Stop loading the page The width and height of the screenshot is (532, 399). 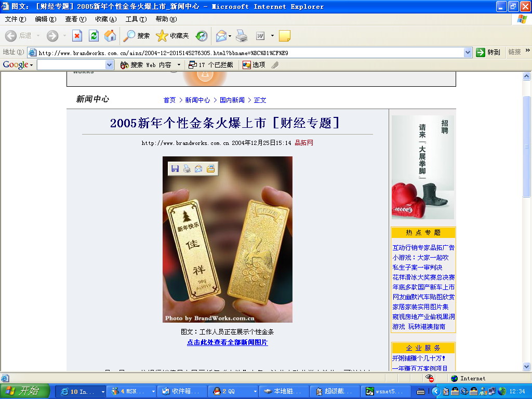coord(77,36)
